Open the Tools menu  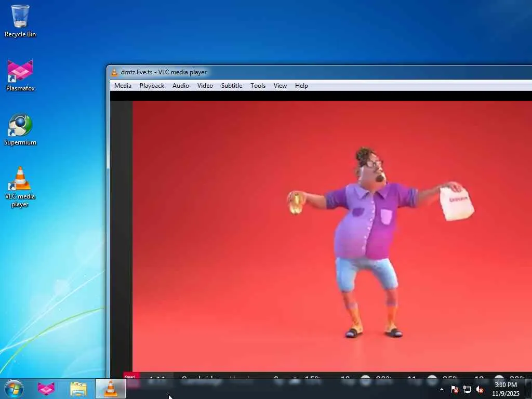[x=258, y=86]
